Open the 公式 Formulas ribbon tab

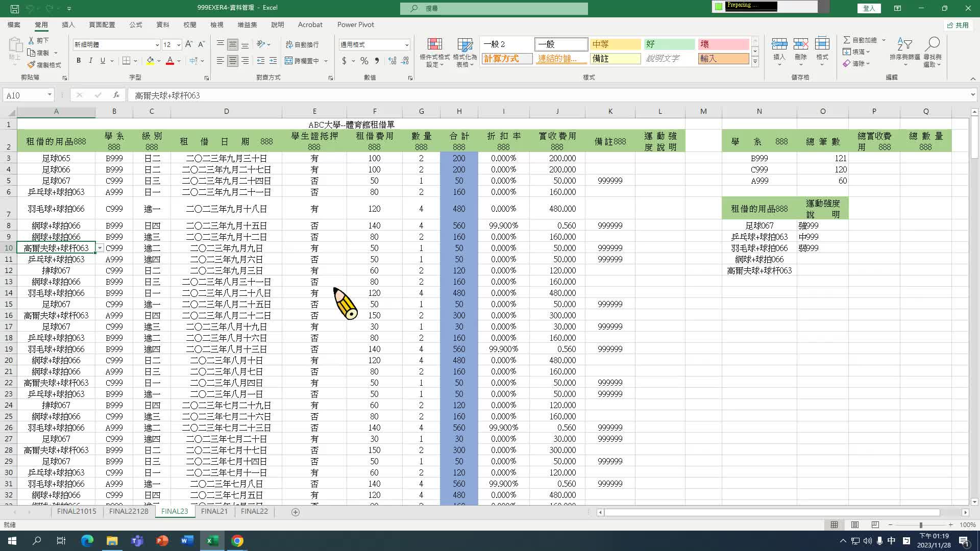[x=136, y=24]
